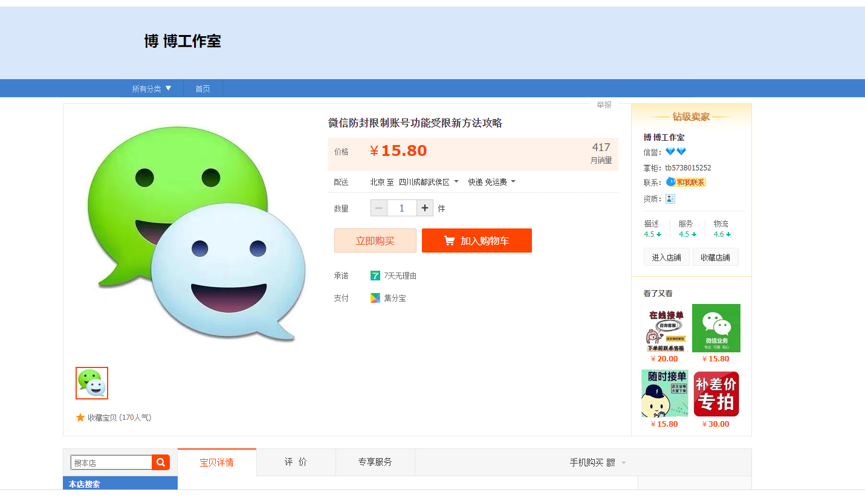Viewport: 865px width, 504px height.
Task: Click the 进入店铺 button
Action: 666,257
